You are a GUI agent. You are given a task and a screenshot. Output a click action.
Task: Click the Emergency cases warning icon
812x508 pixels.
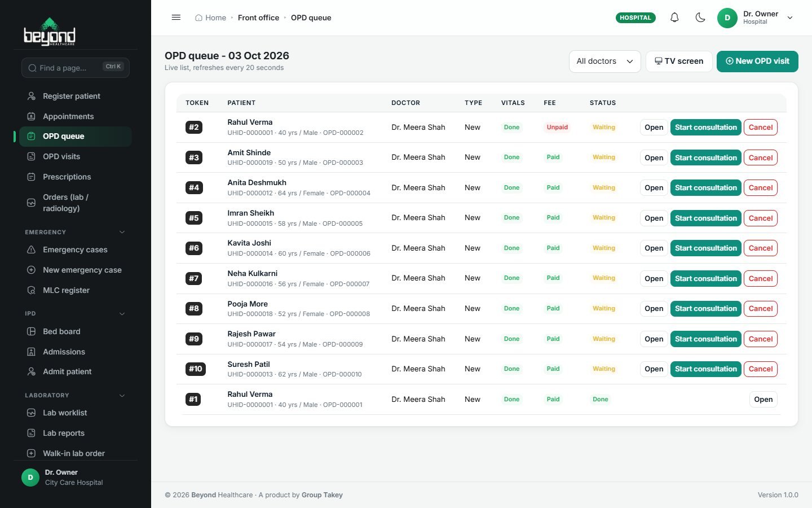point(32,249)
